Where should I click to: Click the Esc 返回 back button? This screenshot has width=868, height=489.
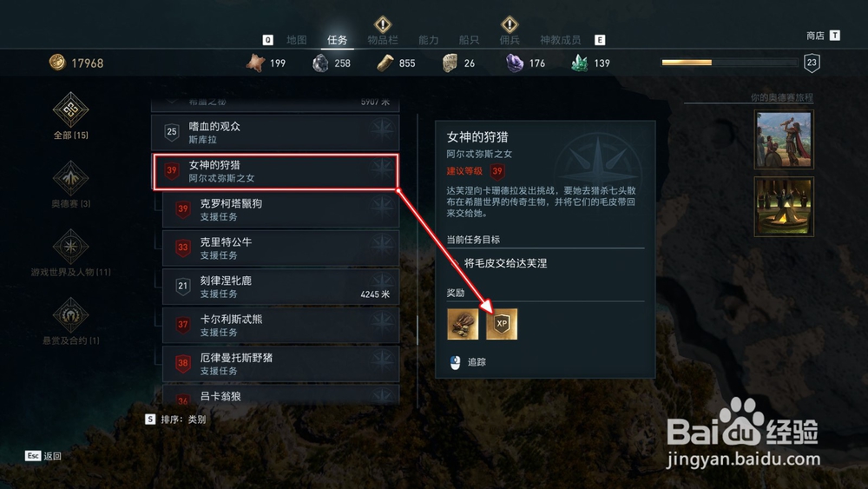pos(43,456)
